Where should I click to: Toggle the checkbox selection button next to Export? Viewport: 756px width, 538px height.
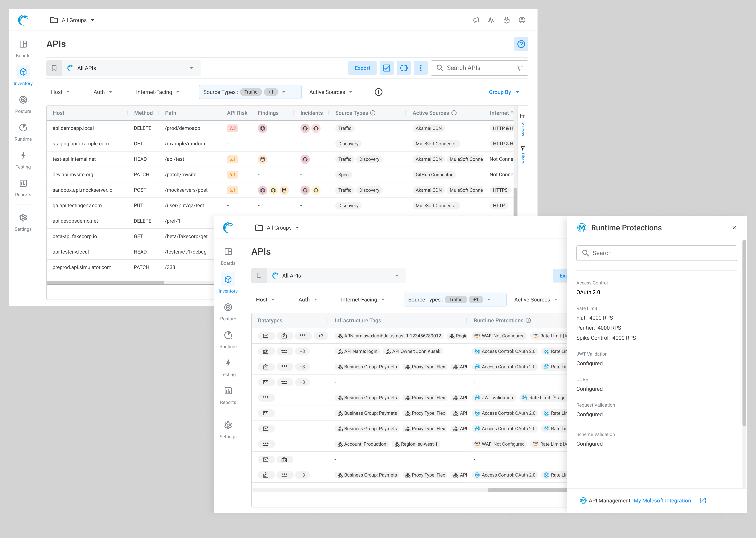pyautogui.click(x=387, y=68)
